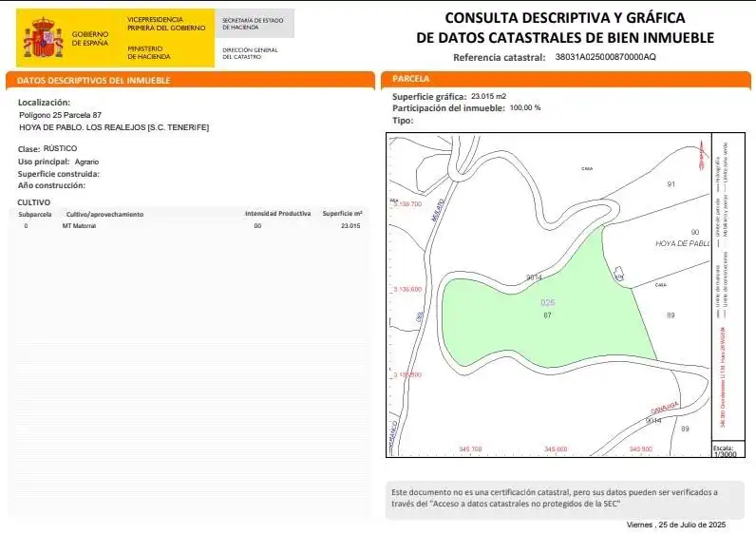
Task: Click the 'Referencia catastral:' label
Action: coord(499,57)
